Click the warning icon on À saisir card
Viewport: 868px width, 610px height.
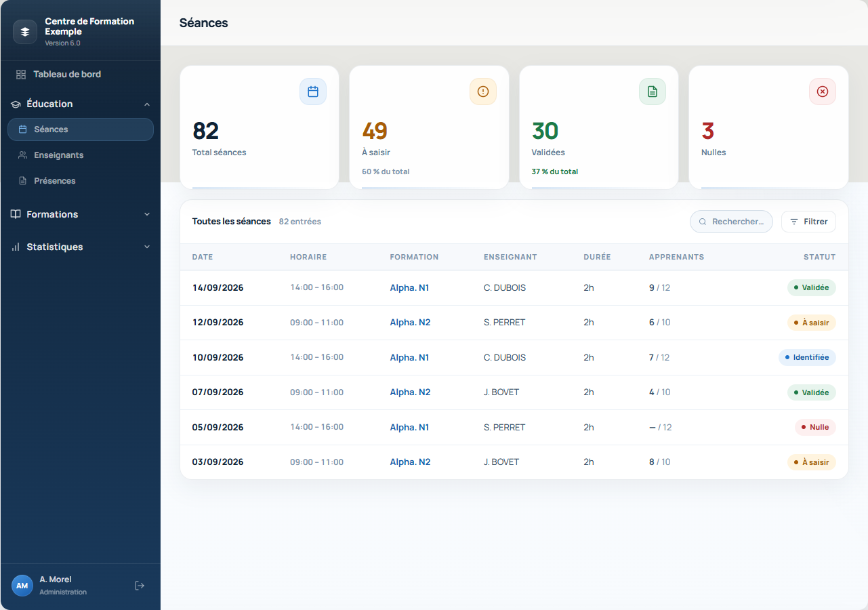pos(483,91)
